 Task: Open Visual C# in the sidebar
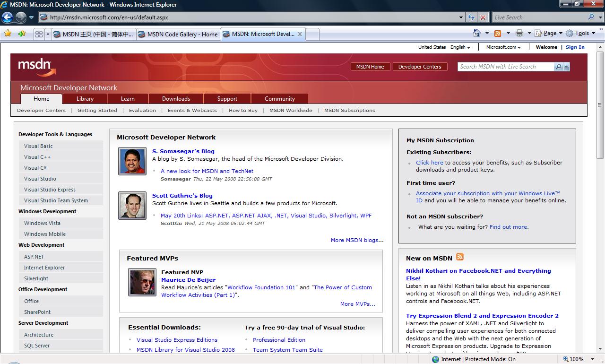(x=61, y=168)
